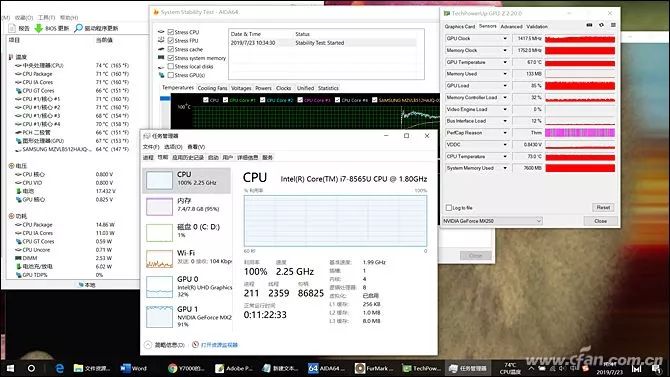
Task: Open the NVIDIA GeForce MX250 device dropdown
Action: (492, 221)
